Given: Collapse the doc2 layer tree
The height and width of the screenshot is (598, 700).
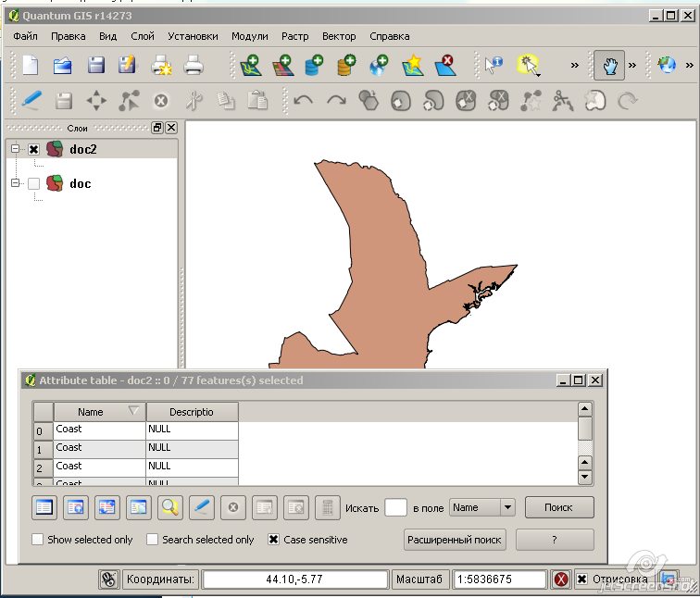Looking at the screenshot, I should 16,148.
